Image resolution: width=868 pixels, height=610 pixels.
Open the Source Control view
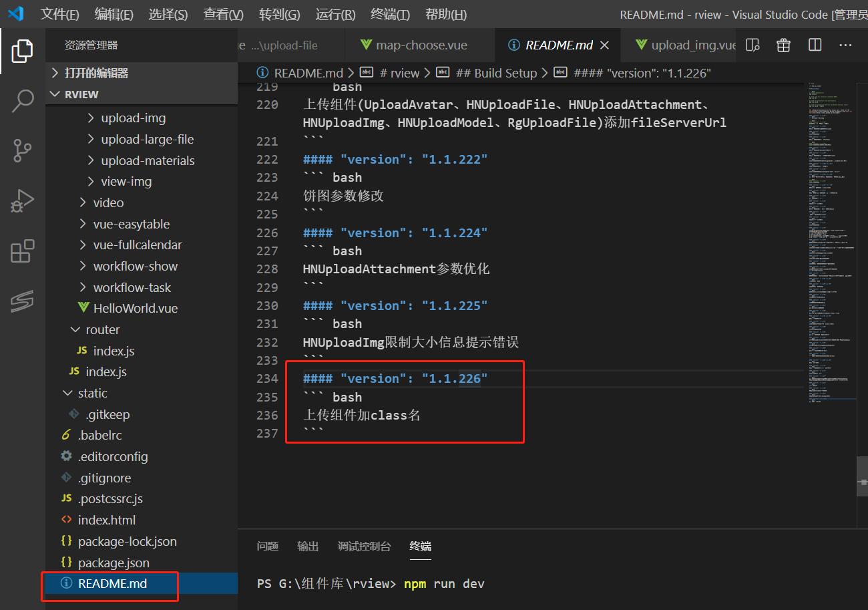[22, 151]
